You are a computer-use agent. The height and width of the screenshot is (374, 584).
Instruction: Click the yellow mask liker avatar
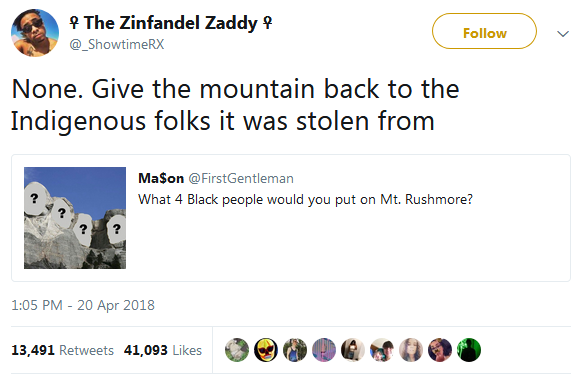[x=266, y=350]
